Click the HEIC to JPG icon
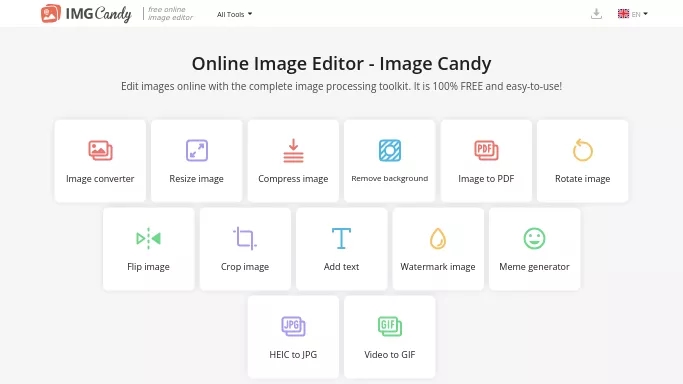This screenshot has width=683, height=384. (293, 326)
